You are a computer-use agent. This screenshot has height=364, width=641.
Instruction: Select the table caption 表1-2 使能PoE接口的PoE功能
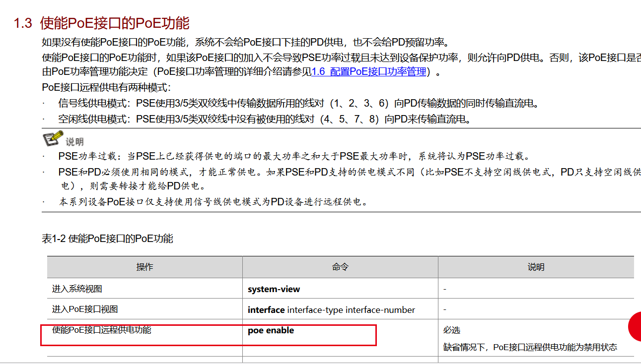[x=107, y=239]
